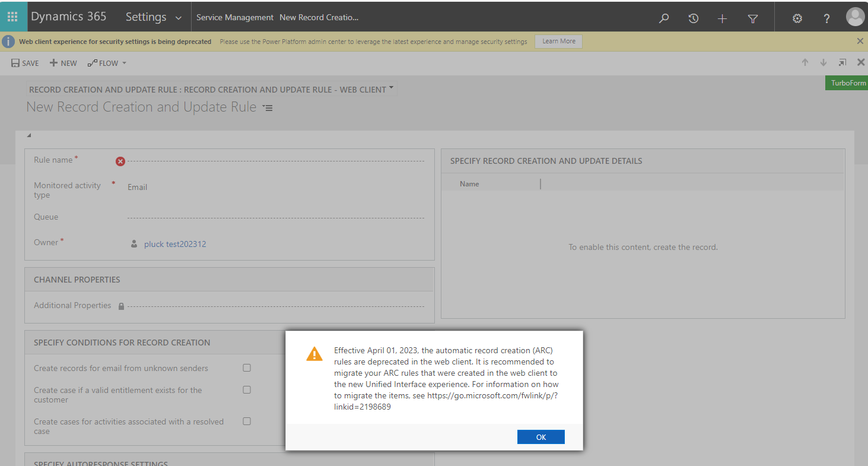Click the quick create plus icon
868x466 pixels.
pyautogui.click(x=722, y=18)
